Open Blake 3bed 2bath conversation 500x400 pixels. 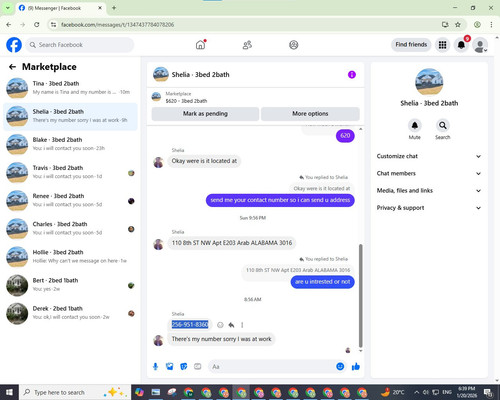click(x=70, y=145)
